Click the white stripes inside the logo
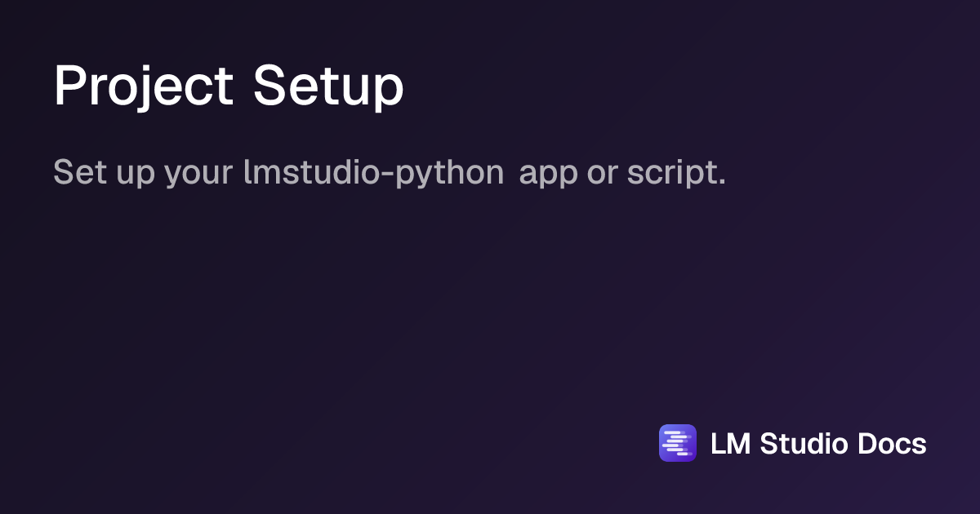This screenshot has height=514, width=980. 677,443
